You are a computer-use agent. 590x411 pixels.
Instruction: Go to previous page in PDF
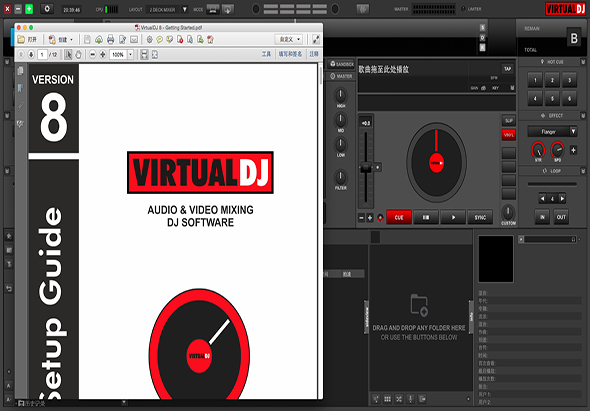coord(21,55)
